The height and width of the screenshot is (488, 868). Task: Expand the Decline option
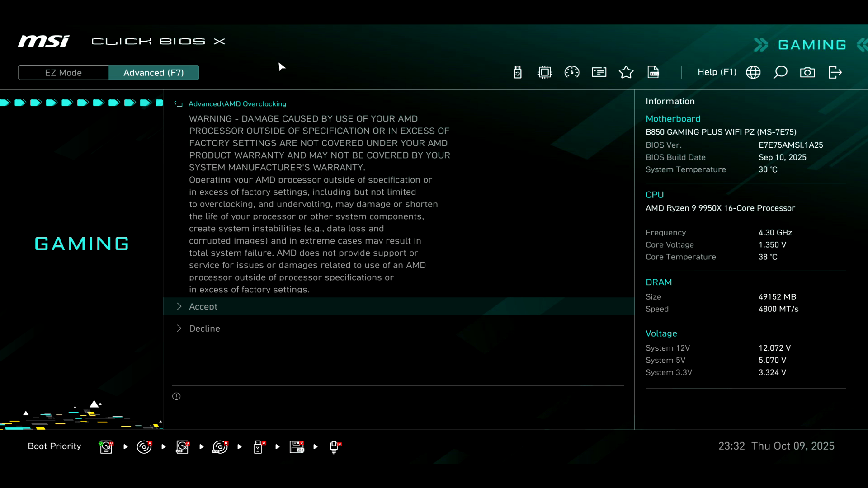tap(204, 329)
